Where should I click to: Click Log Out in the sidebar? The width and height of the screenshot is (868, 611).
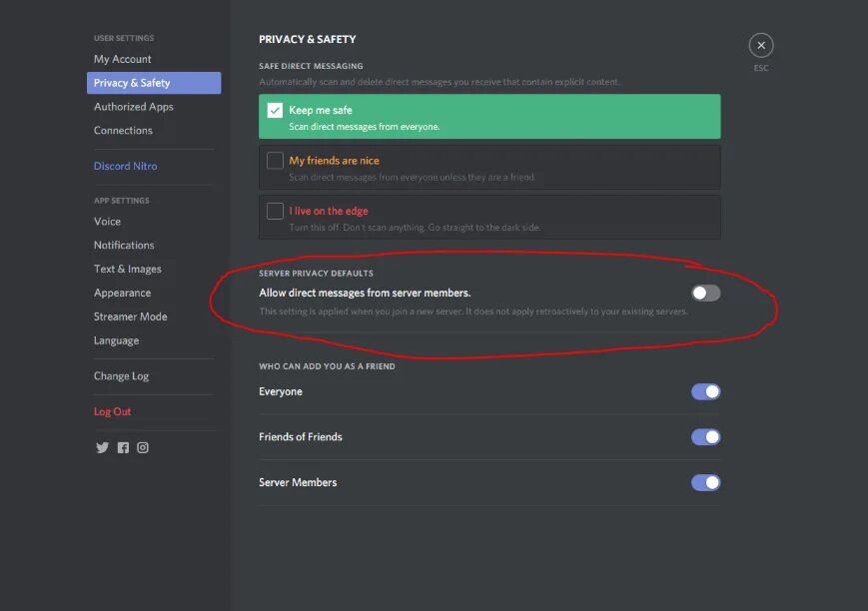pos(112,411)
